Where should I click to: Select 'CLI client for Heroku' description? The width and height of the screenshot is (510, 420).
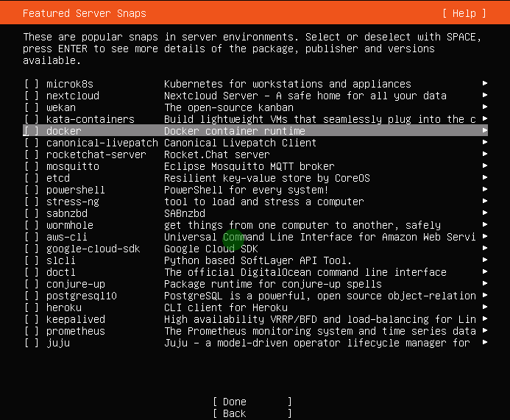coord(226,307)
